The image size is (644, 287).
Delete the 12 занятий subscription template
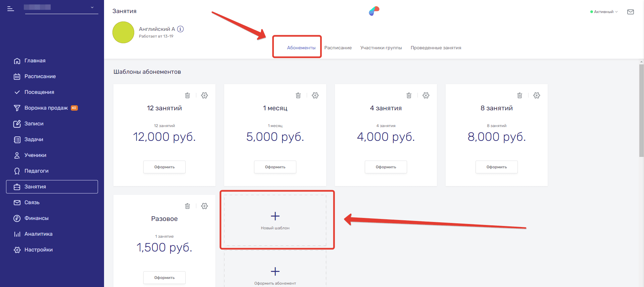point(187,96)
